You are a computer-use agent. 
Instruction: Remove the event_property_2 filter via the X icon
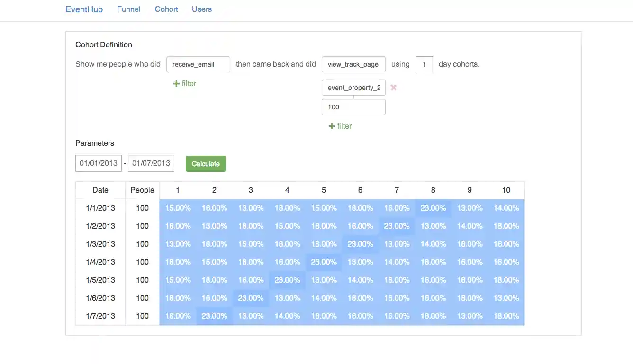394,87
